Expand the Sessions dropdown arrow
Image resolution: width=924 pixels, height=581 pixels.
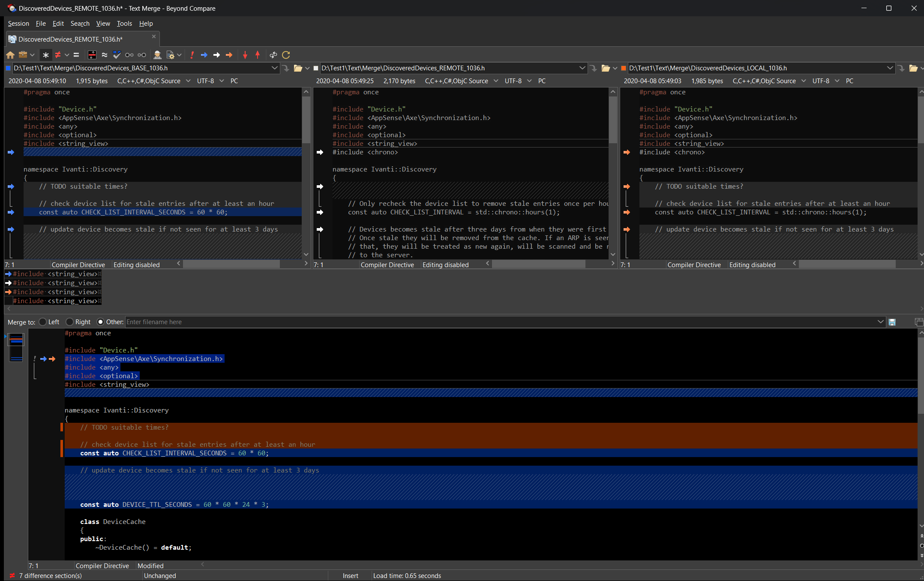[32, 55]
